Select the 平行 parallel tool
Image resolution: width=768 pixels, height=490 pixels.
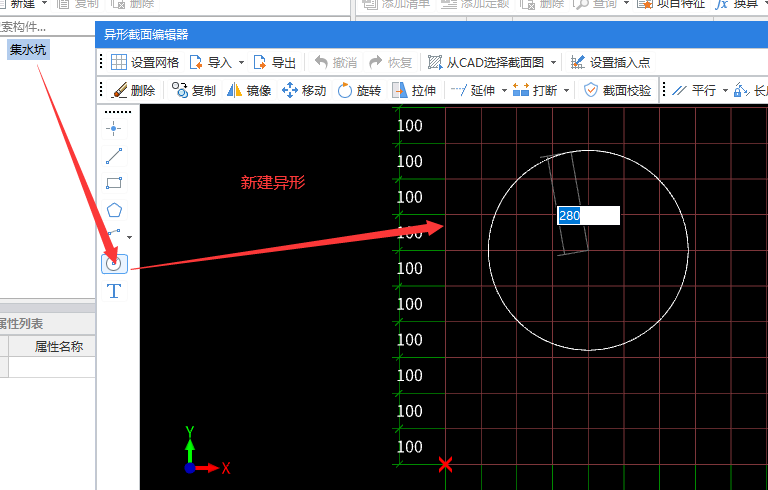coord(695,90)
